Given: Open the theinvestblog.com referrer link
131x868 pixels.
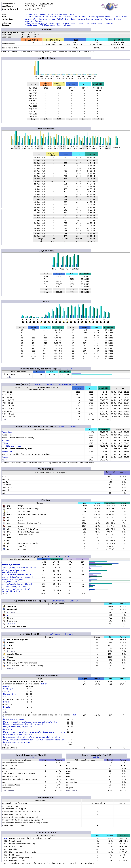Looking at the screenshot, I should [13, 719].
